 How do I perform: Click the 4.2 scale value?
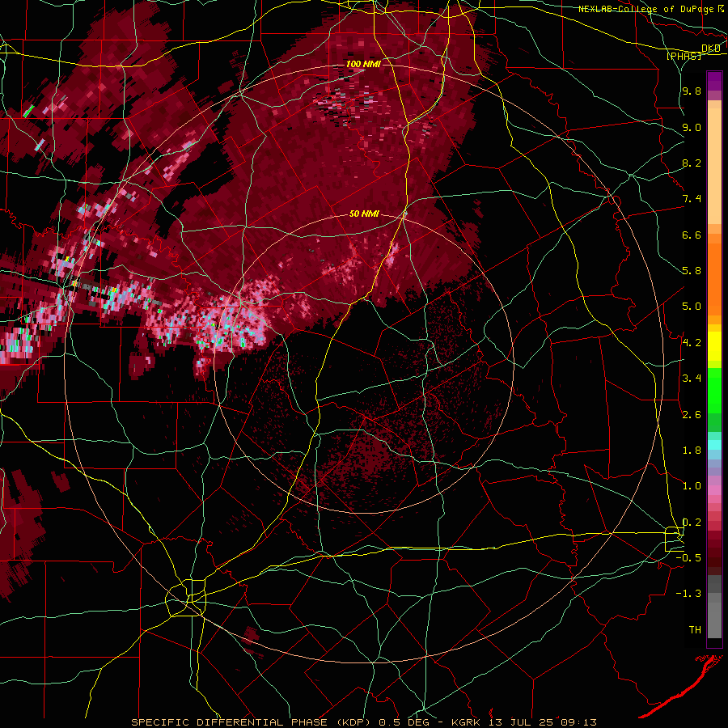(x=692, y=343)
